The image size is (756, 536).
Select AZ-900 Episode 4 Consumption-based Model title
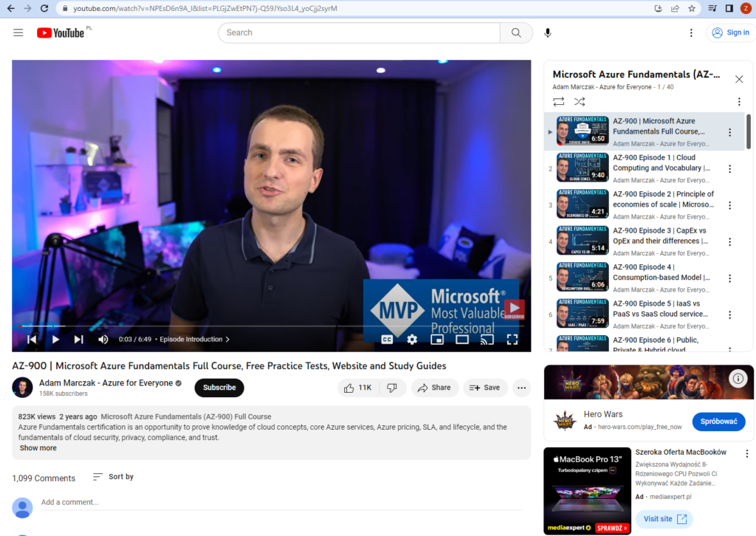(x=661, y=272)
